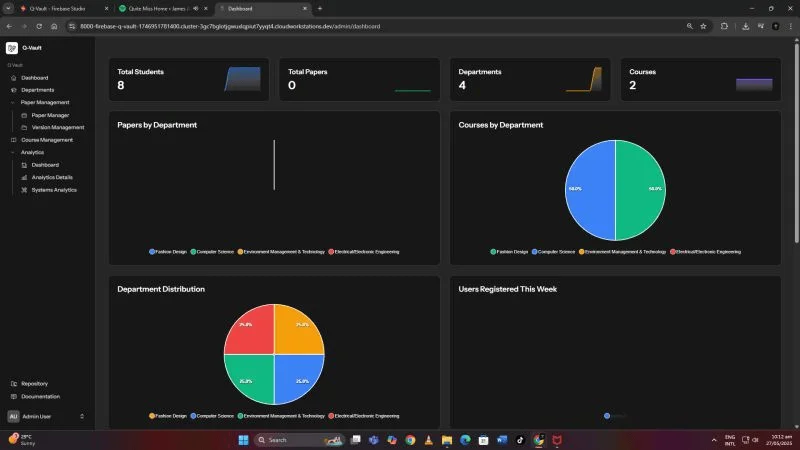
Task: Toggle Electrical/Electronic Engineering legend in Courses by Department
Action: [705, 252]
